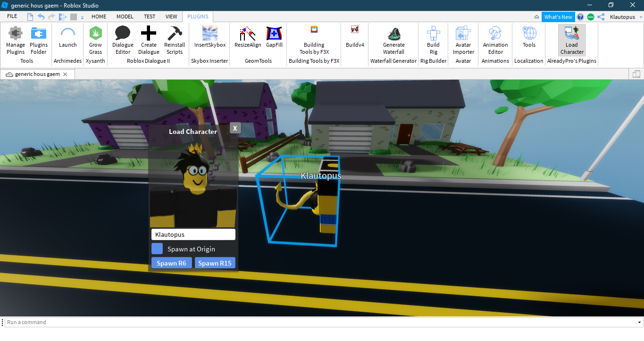Open the Avatar Importer

point(463,41)
